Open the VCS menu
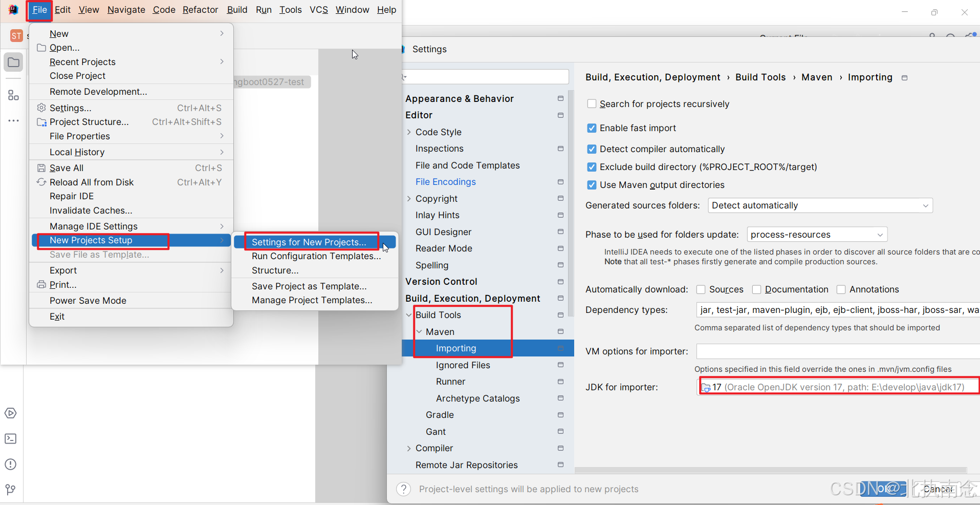Image resolution: width=980 pixels, height=505 pixels. point(319,10)
